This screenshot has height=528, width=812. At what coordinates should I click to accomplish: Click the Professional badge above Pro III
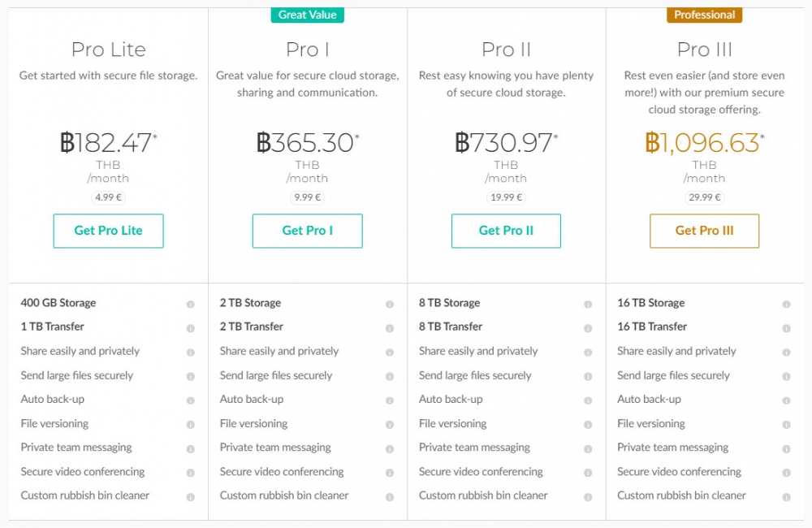click(x=704, y=15)
